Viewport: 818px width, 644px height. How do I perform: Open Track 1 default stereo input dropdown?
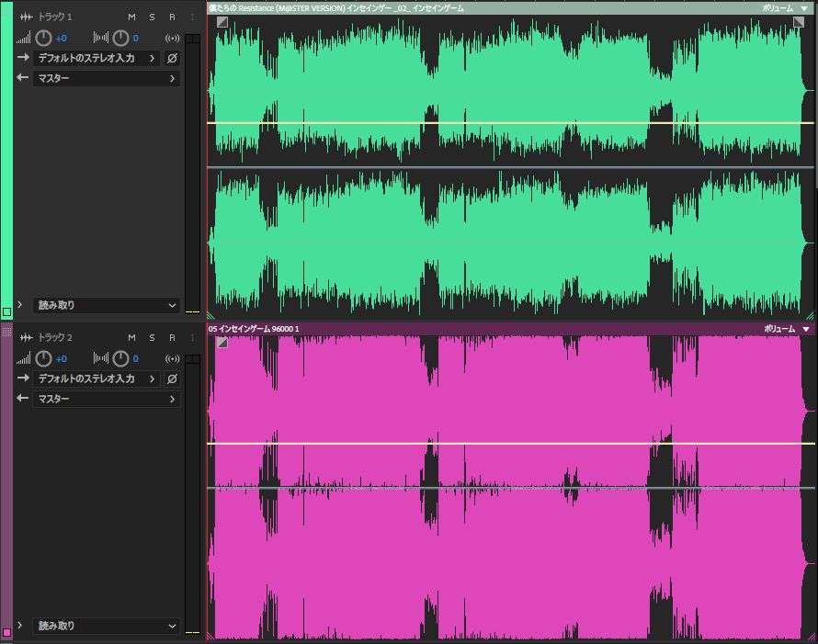97,59
